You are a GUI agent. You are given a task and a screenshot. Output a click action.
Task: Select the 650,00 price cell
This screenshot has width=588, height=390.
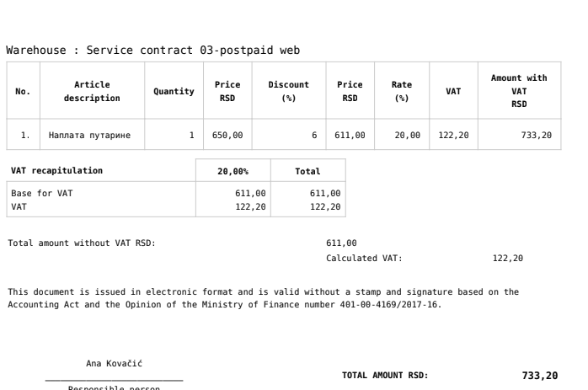pyautogui.click(x=227, y=135)
